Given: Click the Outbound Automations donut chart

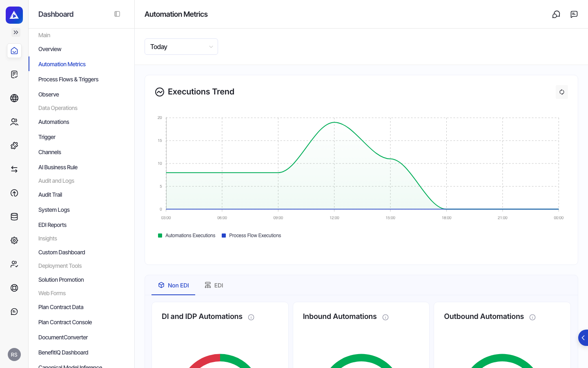Looking at the screenshot, I should 502,361.
